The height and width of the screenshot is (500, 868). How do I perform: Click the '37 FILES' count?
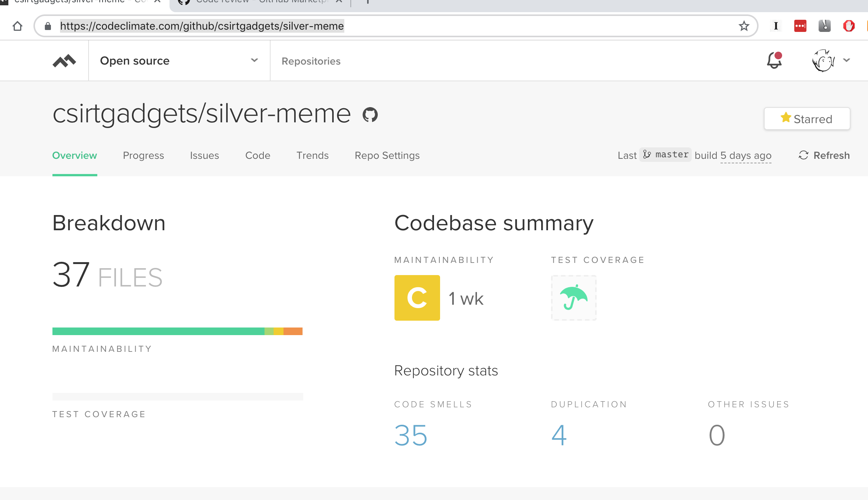107,275
